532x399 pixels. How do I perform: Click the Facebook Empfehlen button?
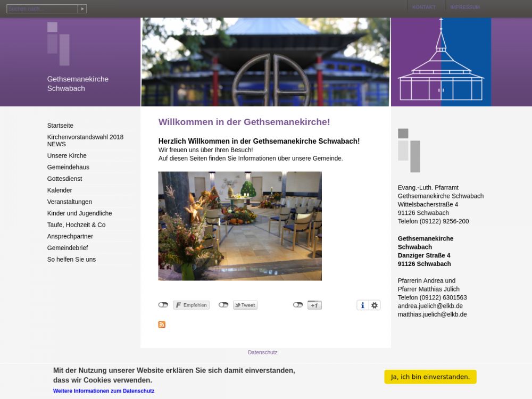(x=191, y=305)
